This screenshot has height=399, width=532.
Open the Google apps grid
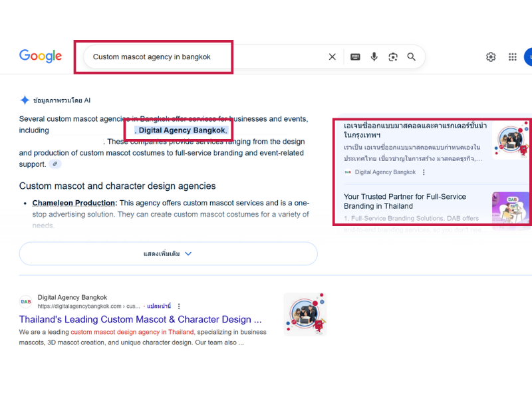point(513,57)
